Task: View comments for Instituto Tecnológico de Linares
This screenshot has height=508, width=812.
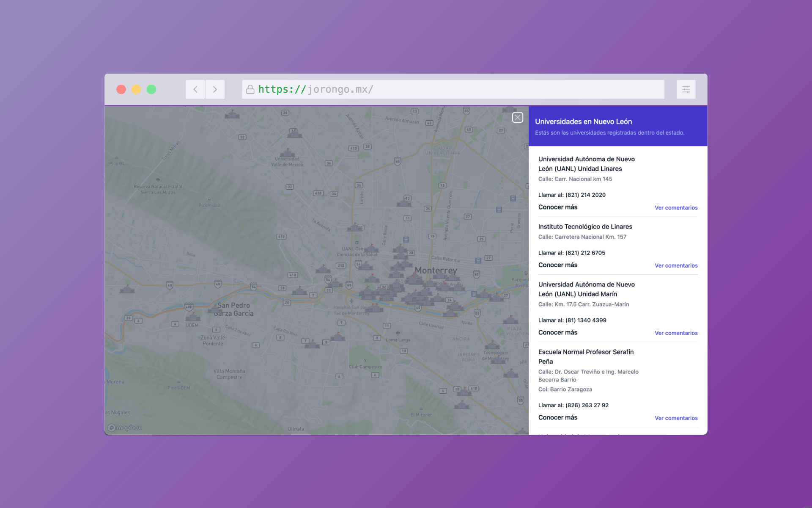Action: point(676,266)
